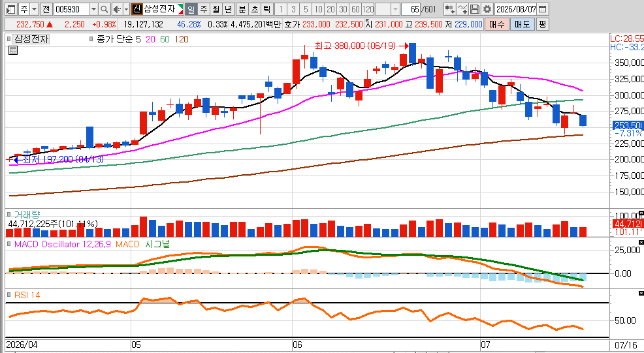Image resolution: width=644 pixels, height=353 pixels.
Task: Click the stock code input 005930
Action: pos(72,9)
